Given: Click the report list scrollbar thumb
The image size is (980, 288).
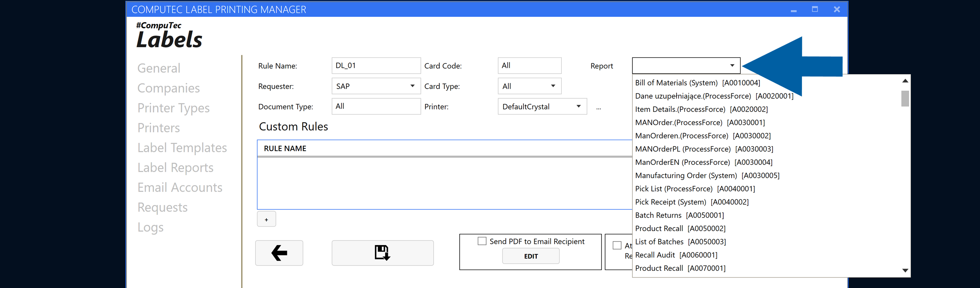Looking at the screenshot, I should tap(905, 98).
